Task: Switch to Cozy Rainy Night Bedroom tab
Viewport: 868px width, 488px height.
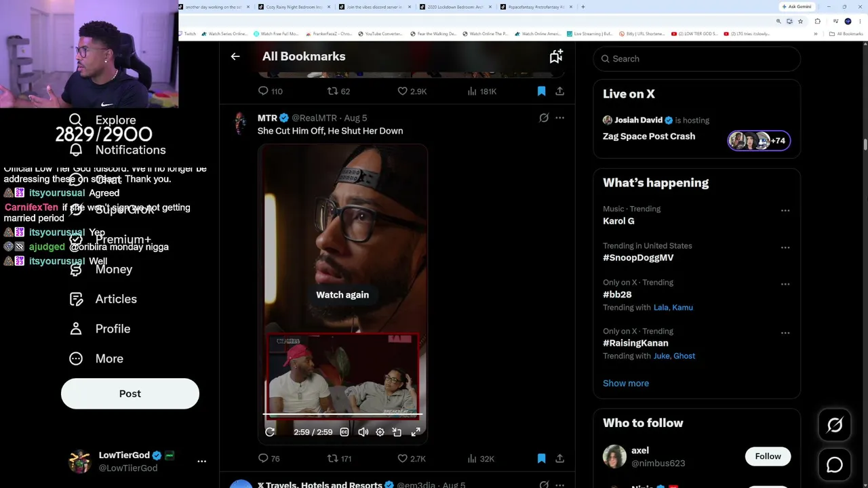Action: [294, 7]
